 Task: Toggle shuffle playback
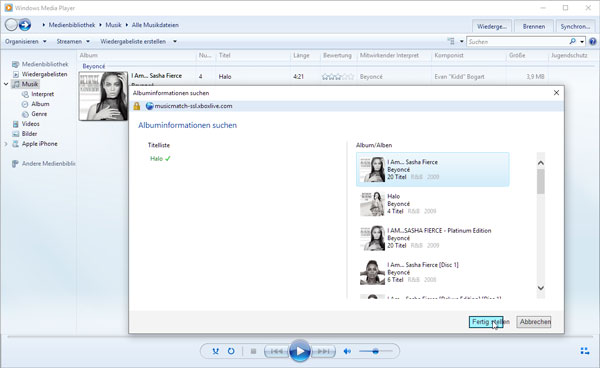[216, 351]
